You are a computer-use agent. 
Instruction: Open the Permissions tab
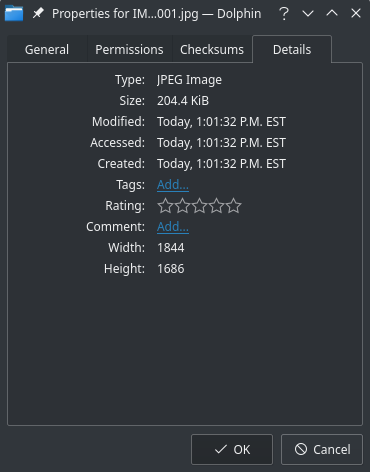pos(129,49)
